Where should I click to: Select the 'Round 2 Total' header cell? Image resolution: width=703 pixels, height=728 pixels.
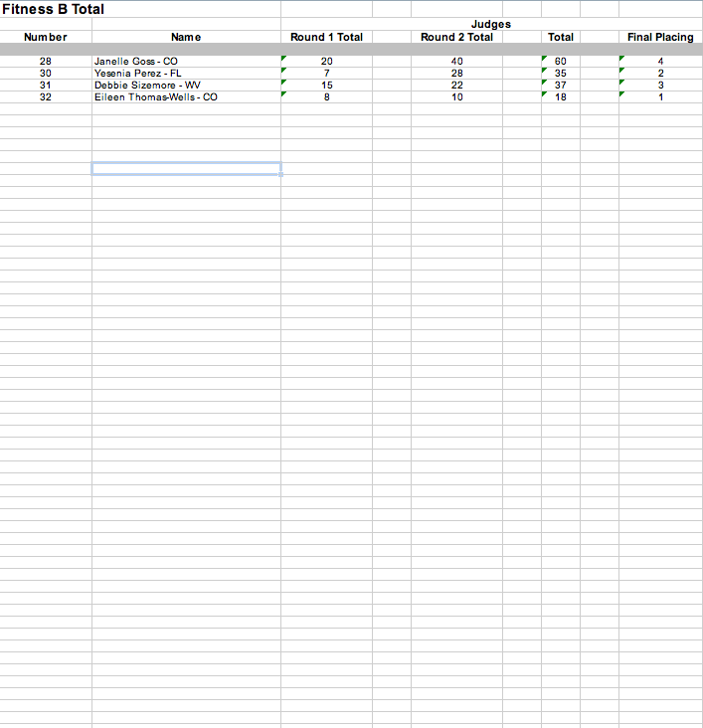click(456, 37)
